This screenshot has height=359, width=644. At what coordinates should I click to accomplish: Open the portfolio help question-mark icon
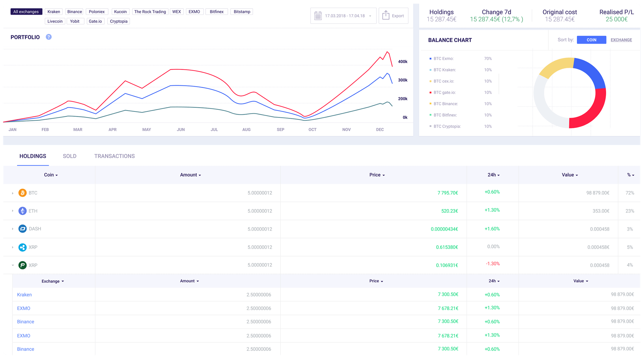(x=48, y=37)
